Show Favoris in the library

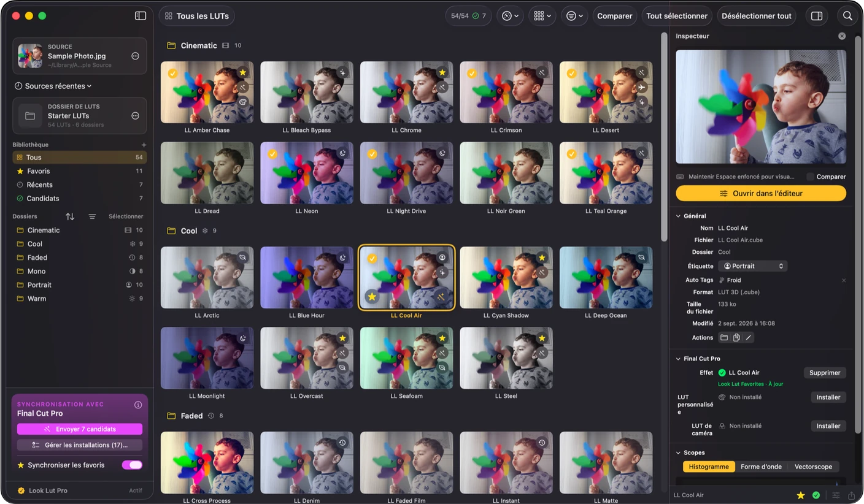coord(80,171)
